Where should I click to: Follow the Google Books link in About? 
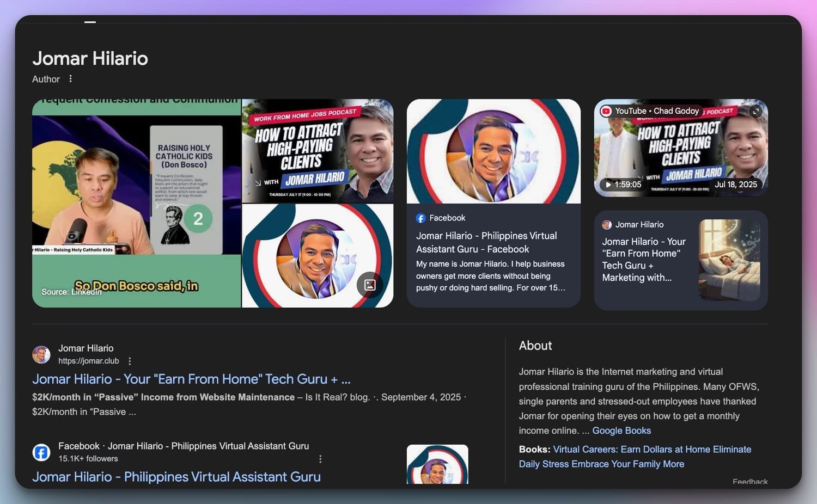pyautogui.click(x=621, y=431)
